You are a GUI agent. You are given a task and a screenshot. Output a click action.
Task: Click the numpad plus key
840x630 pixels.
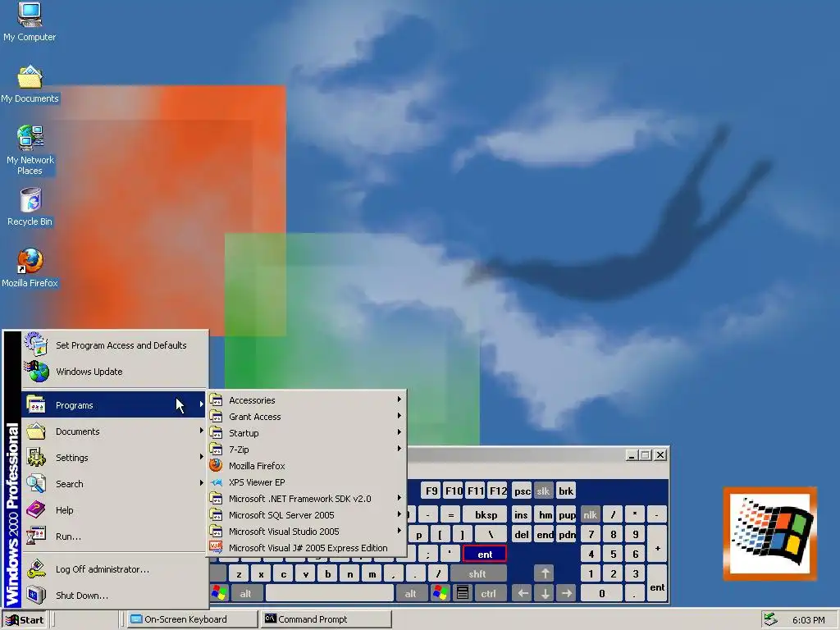[x=657, y=545]
